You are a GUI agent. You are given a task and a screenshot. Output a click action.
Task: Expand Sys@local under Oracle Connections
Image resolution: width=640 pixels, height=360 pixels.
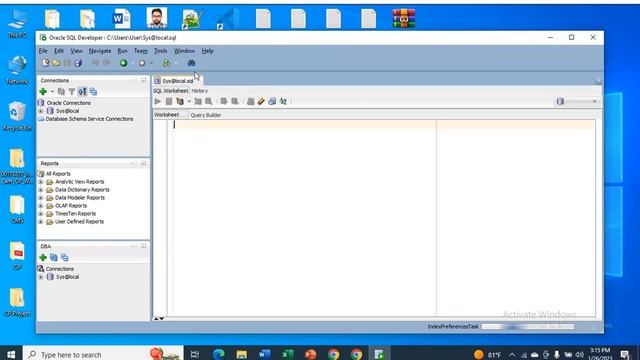pyautogui.click(x=40, y=111)
